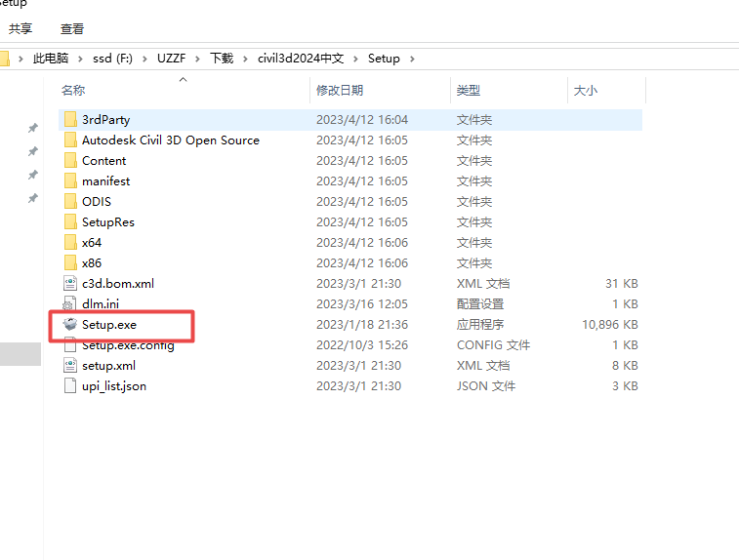Click the Setup.exe.config file icon
The width and height of the screenshot is (739, 560).
[x=69, y=344]
